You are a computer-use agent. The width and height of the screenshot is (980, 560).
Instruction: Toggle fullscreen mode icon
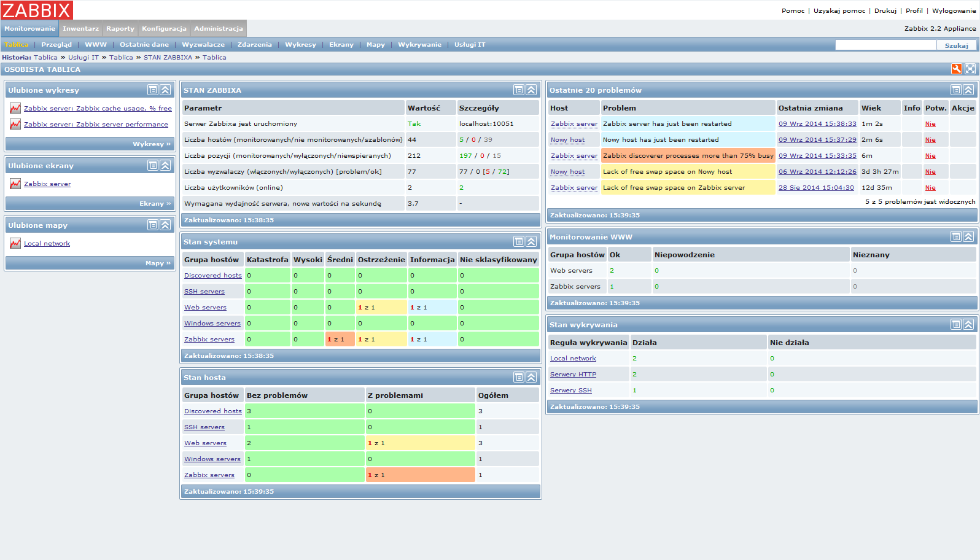(x=970, y=69)
